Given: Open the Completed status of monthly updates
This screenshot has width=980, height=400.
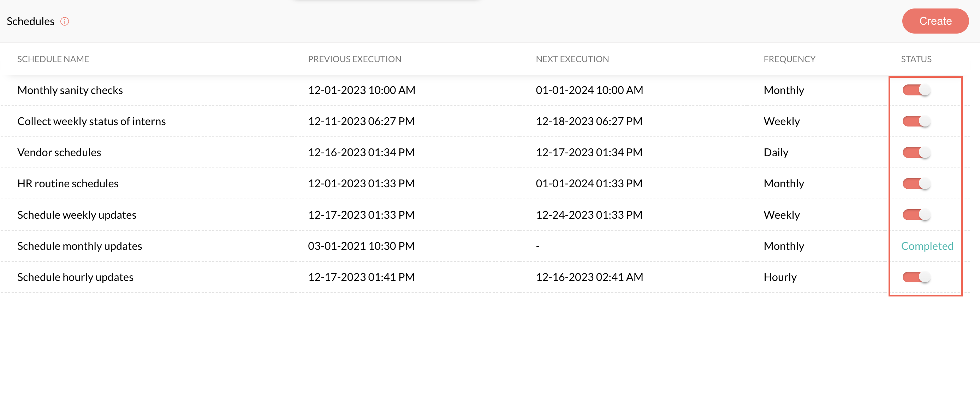Looking at the screenshot, I should [x=927, y=246].
